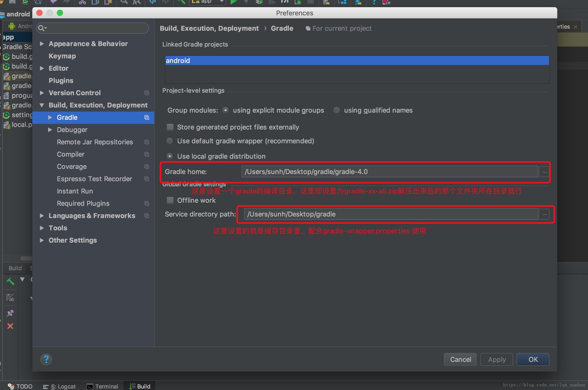Open filter triangle dropdown in Build panel
The height and width of the screenshot is (390, 588).
22,279
